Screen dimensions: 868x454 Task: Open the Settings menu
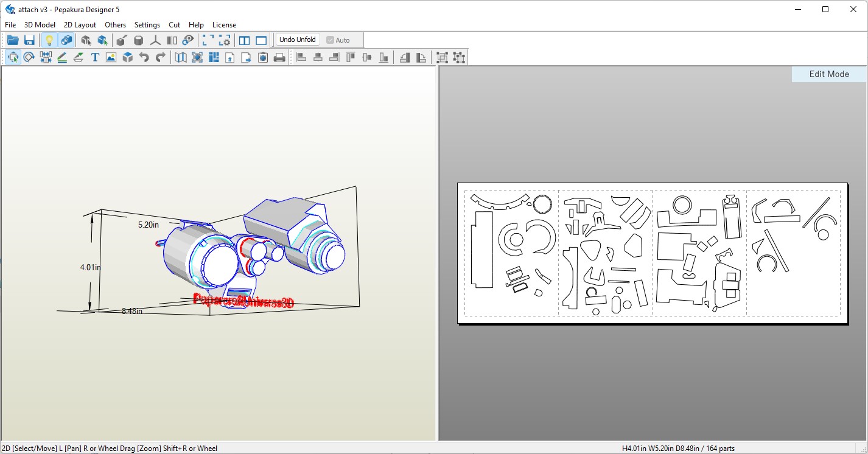(x=147, y=25)
